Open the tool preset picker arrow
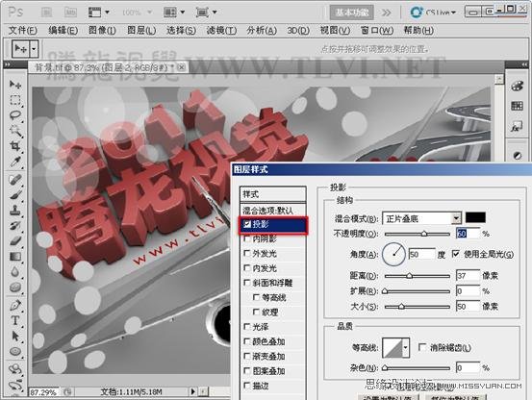Viewport: 532px width, 400px height. point(34,49)
